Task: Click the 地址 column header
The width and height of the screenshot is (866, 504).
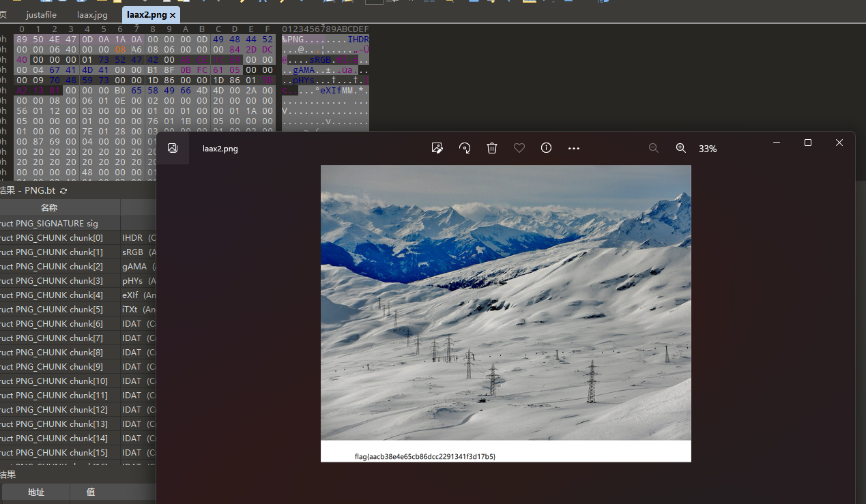Action: (36, 492)
